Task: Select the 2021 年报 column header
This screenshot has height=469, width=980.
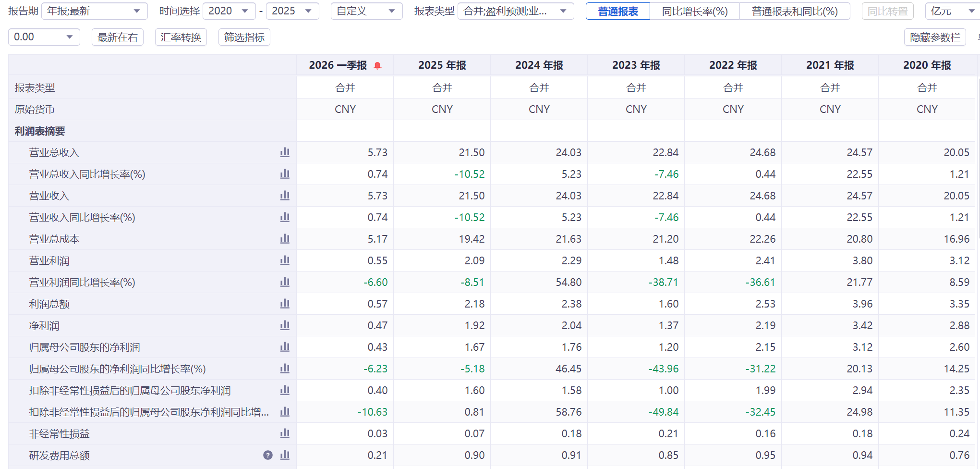Action: (x=830, y=65)
